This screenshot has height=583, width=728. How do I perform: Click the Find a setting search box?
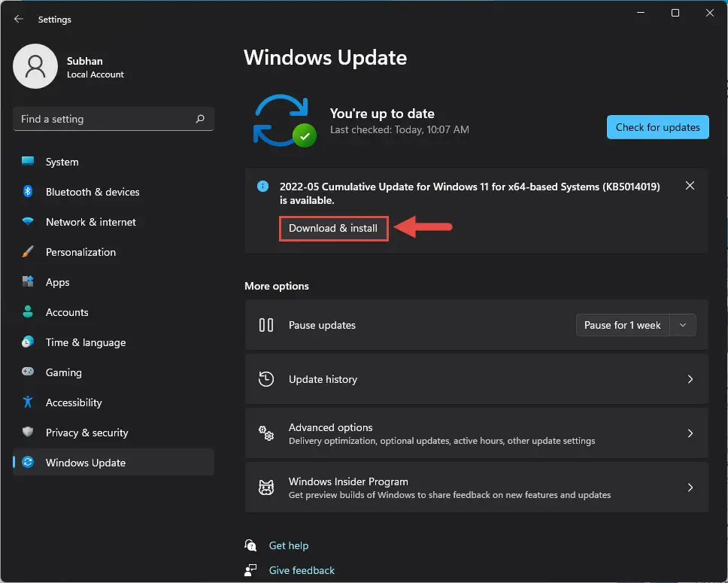[x=114, y=119]
